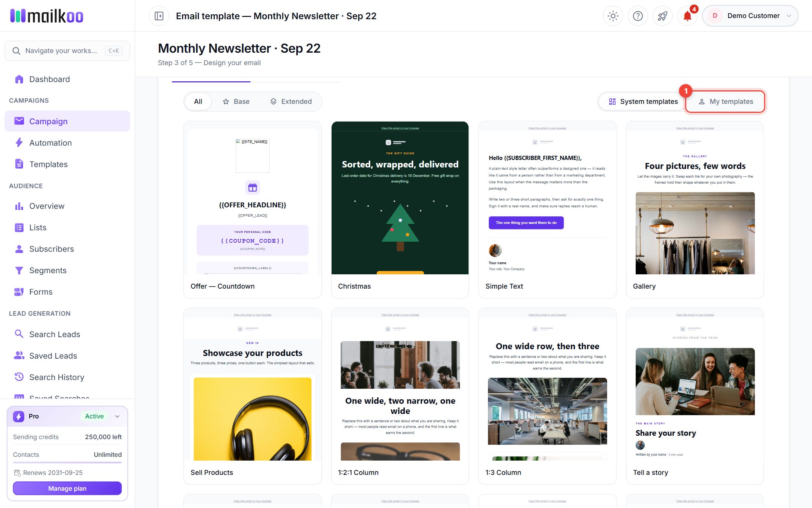Click the contacts usage progress bar
Screen dimensions: 812x508
67,462
